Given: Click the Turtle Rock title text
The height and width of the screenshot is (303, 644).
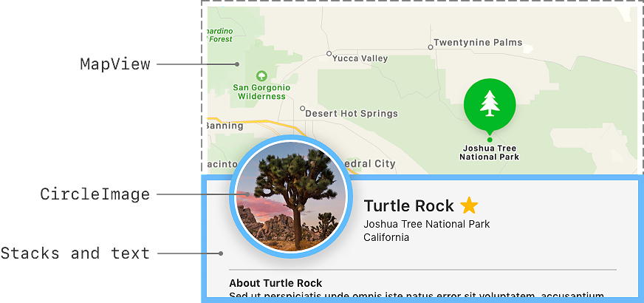Looking at the screenshot, I should click(x=408, y=206).
